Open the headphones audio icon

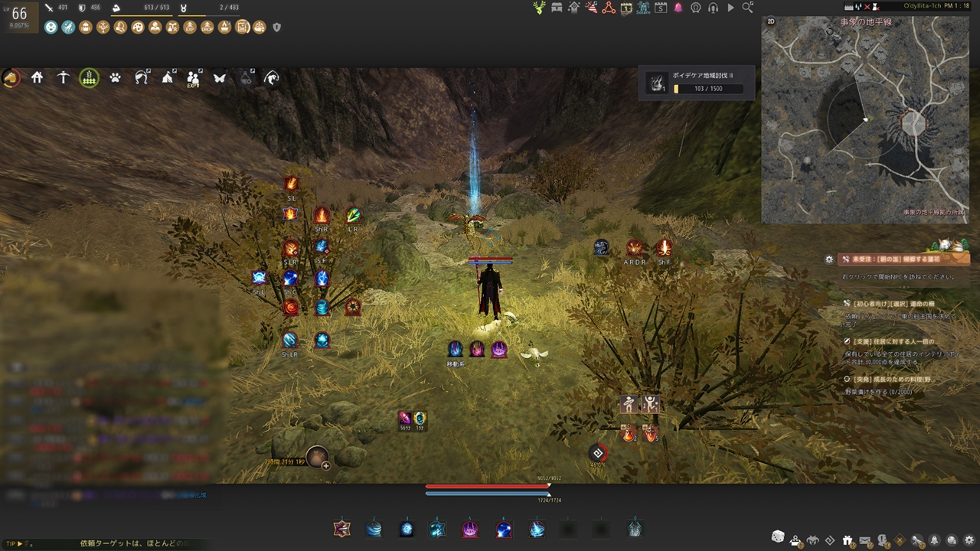(x=713, y=8)
